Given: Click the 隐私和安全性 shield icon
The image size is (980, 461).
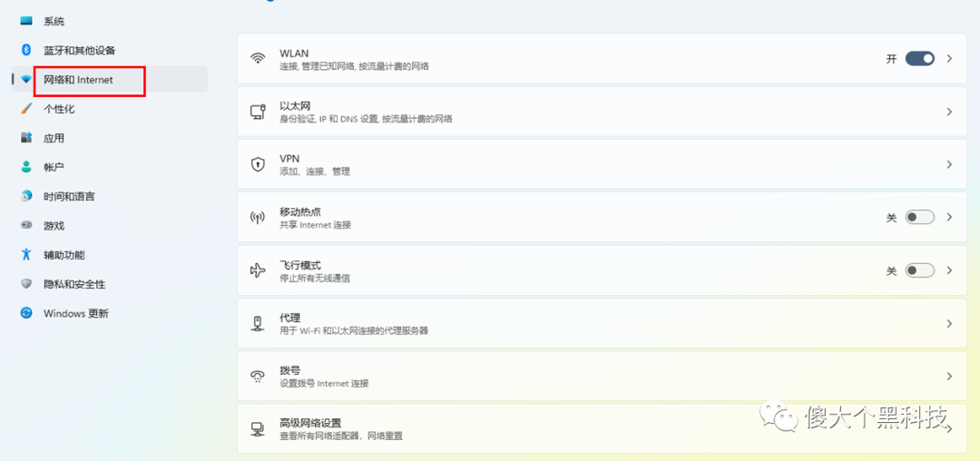Looking at the screenshot, I should point(25,284).
